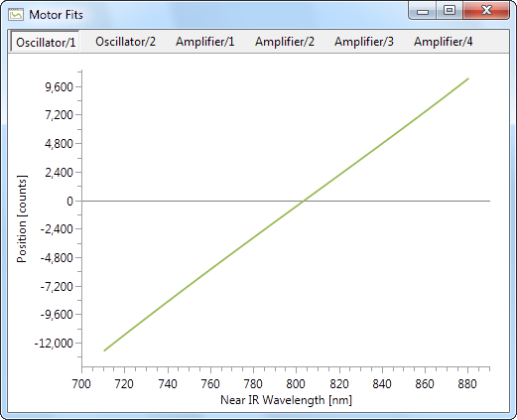Switch to the Oscillator/2 tab
This screenshot has width=517, height=420.
click(125, 42)
